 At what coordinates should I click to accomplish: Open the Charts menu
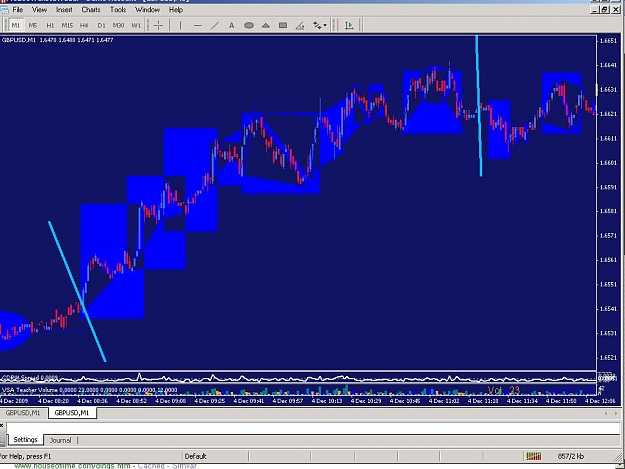click(x=91, y=10)
